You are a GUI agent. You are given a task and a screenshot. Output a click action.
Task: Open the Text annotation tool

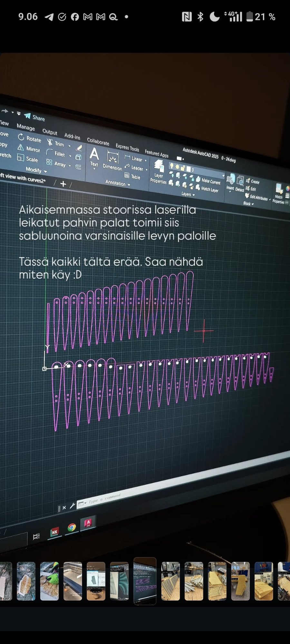coord(94,157)
